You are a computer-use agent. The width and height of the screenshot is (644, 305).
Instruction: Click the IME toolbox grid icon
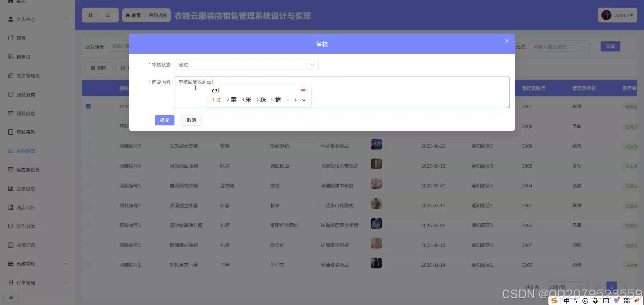[x=627, y=301]
